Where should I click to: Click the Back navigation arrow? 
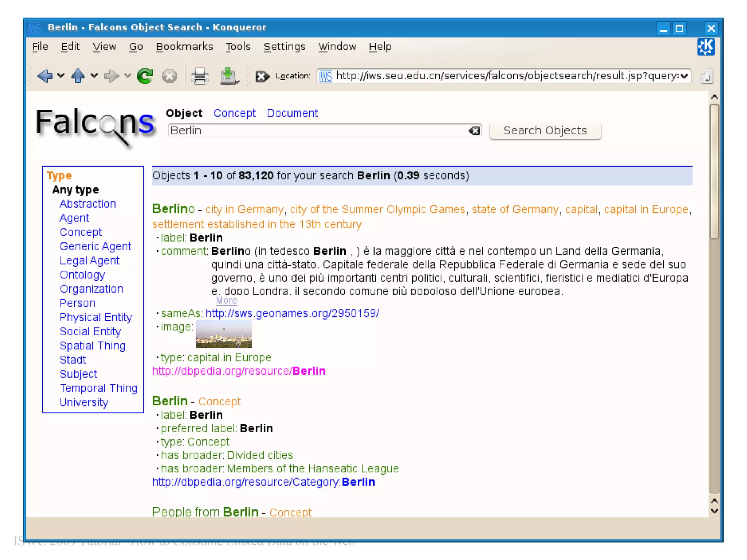pyautogui.click(x=44, y=76)
